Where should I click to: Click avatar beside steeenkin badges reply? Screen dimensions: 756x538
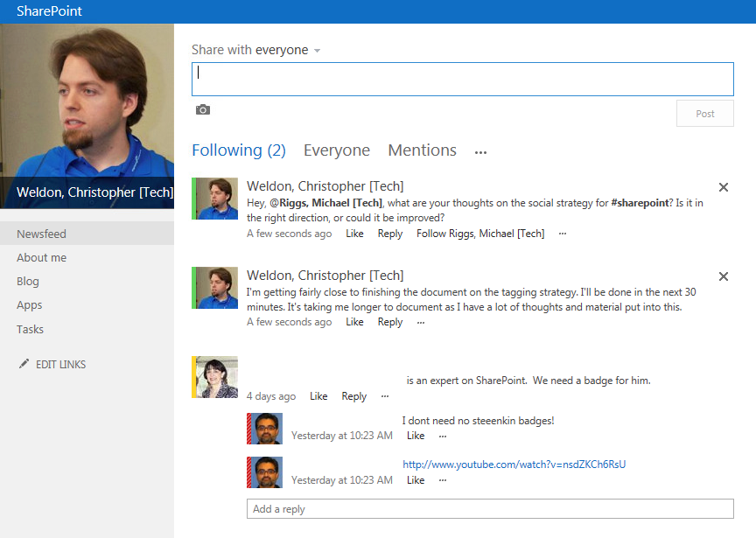[267, 429]
